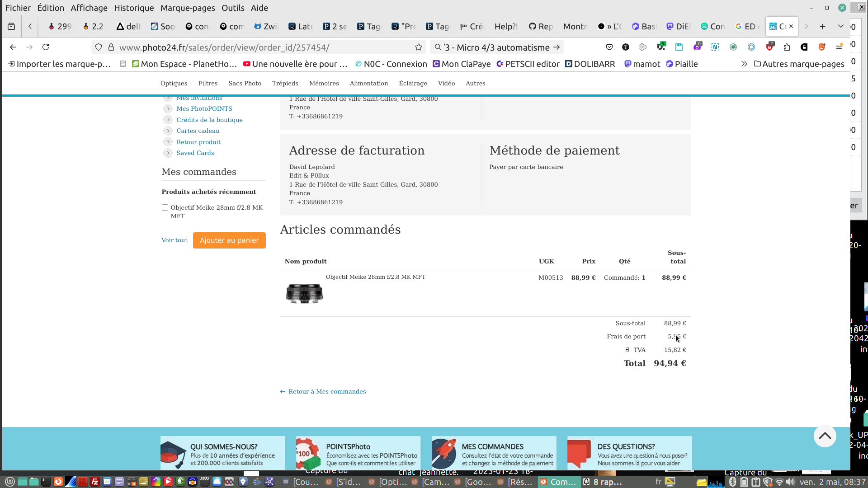Viewport: 868px width, 488px height.
Task: Click the tracking protection shield icon
Action: pyautogui.click(x=99, y=47)
